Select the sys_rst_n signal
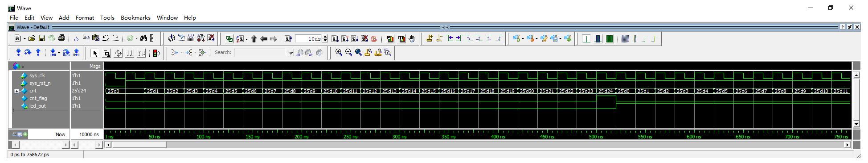 (40, 83)
